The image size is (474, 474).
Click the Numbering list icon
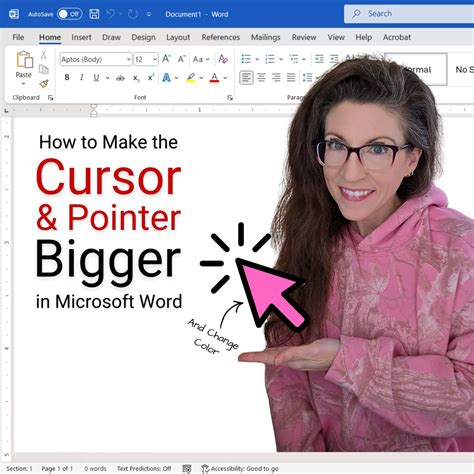tap(270, 59)
